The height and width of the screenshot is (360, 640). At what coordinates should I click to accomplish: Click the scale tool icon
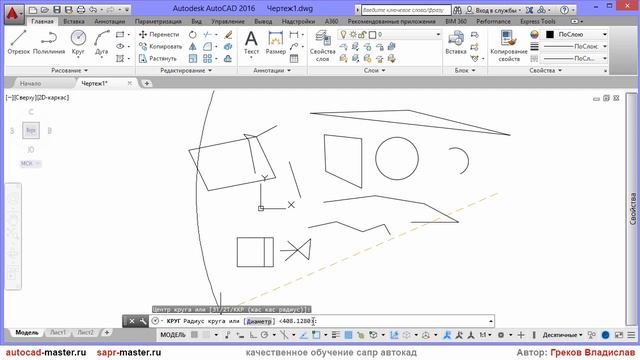(193, 58)
